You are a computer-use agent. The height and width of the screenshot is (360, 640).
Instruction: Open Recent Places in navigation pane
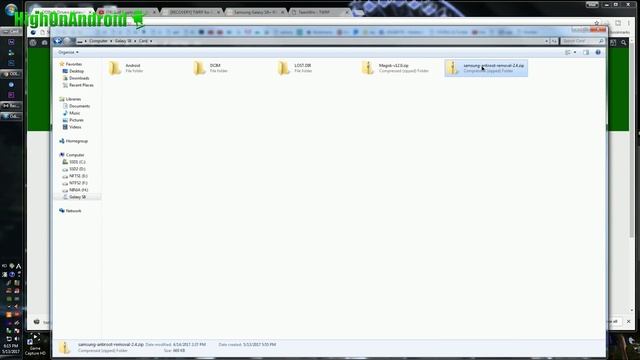78,85
